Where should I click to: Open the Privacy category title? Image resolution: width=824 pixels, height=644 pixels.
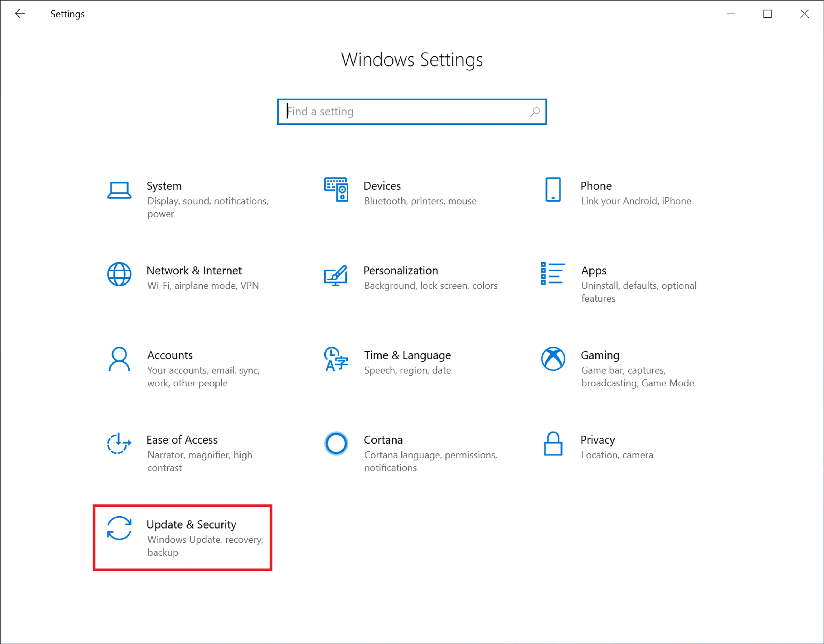(598, 440)
